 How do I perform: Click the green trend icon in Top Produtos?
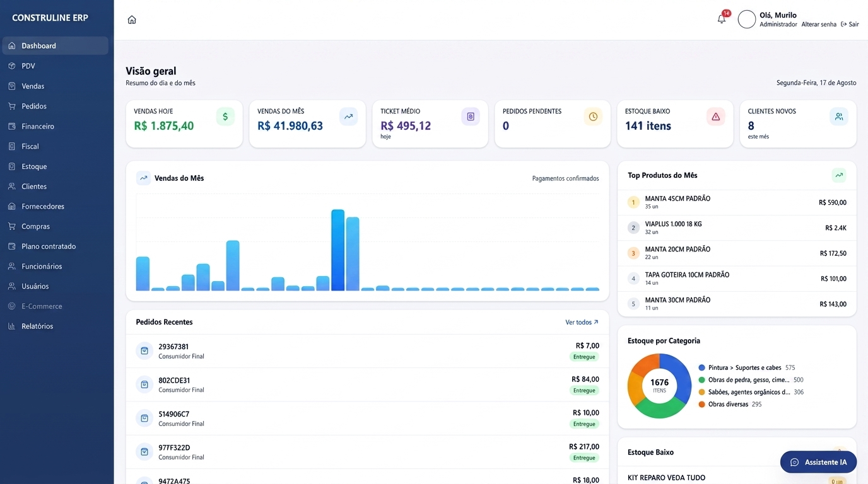coord(839,175)
